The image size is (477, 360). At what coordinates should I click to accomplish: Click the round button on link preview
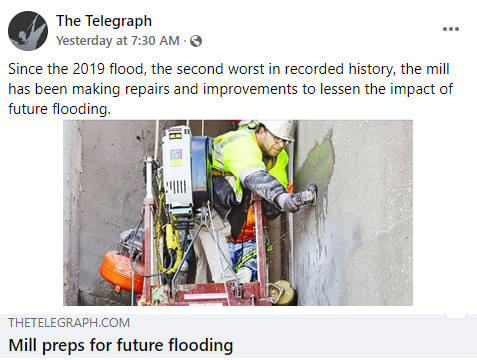pos(457,314)
